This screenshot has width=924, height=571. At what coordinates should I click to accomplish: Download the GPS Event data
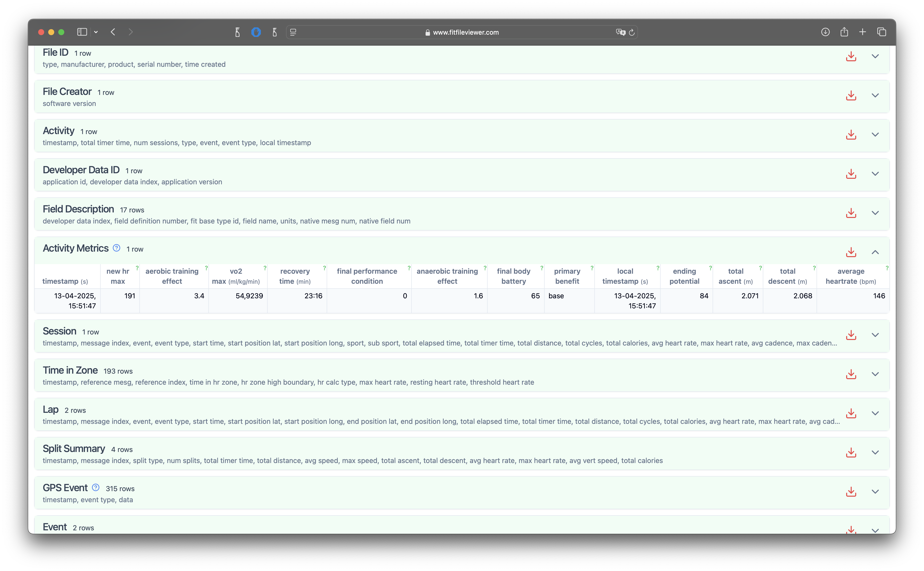point(851,492)
